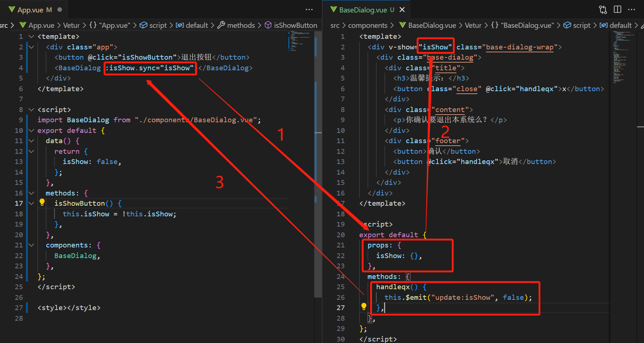This screenshot has height=343, width=644.
Task: Click the open changes compare icon
Action: click(603, 10)
